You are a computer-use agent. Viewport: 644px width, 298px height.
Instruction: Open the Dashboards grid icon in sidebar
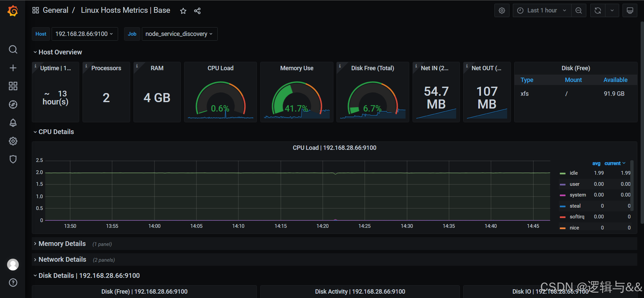tap(13, 86)
